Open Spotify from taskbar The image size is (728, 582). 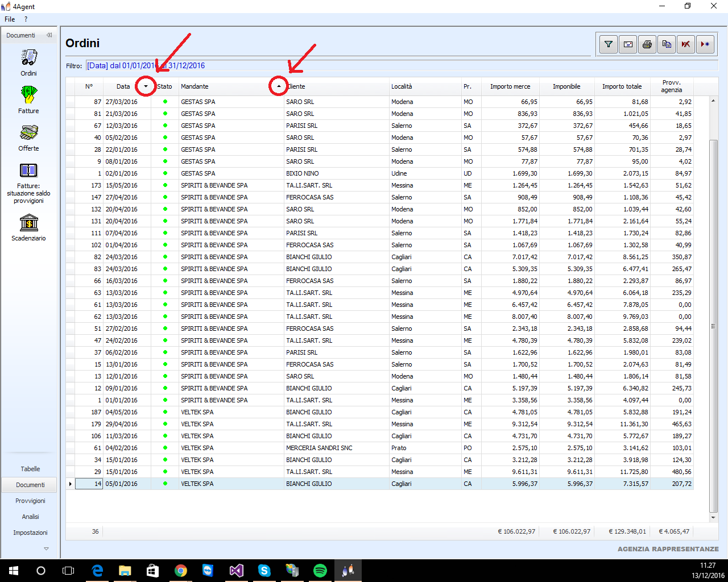point(320,571)
